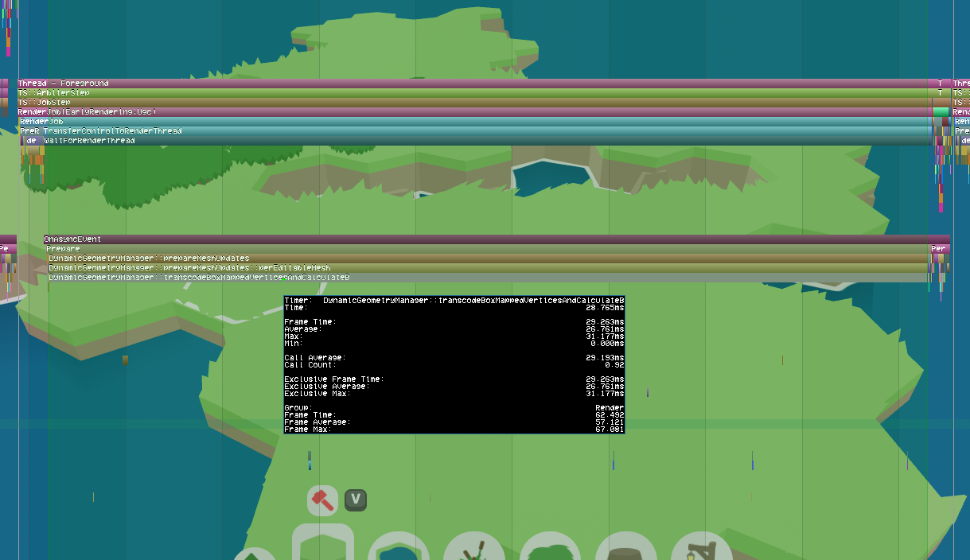
Task: Click the TS::JobStep timer bar
Action: point(473,103)
